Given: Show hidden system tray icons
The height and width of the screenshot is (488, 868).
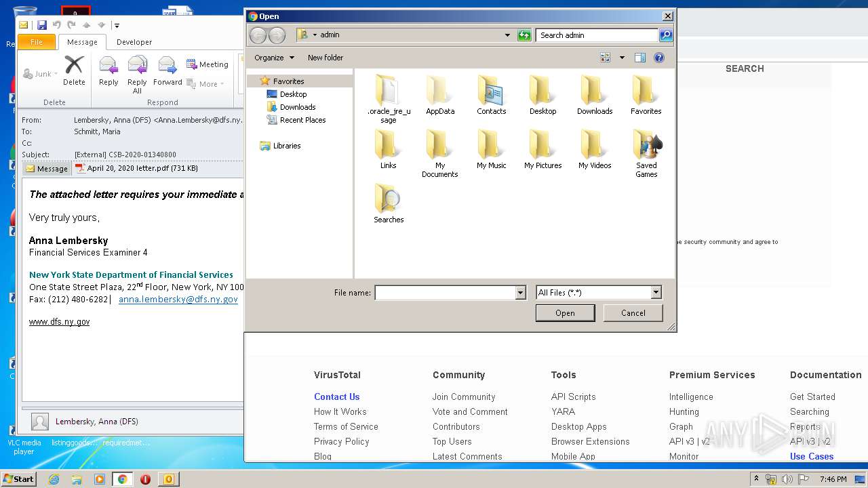Looking at the screenshot, I should [x=756, y=479].
